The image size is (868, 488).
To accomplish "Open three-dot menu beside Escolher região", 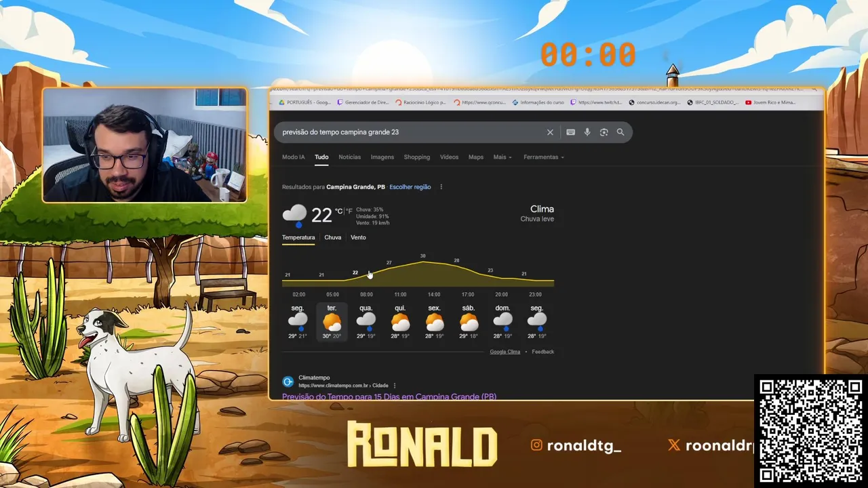I will (441, 187).
